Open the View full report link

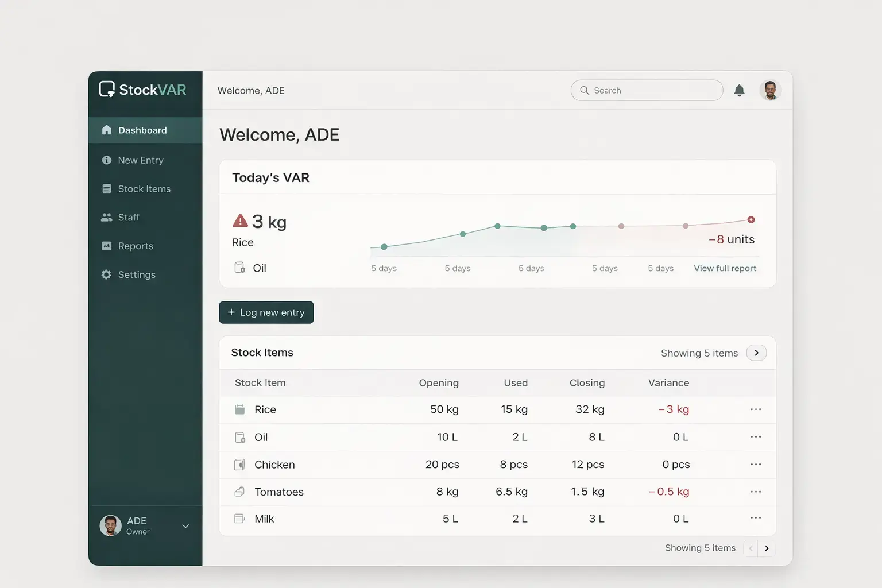(725, 268)
